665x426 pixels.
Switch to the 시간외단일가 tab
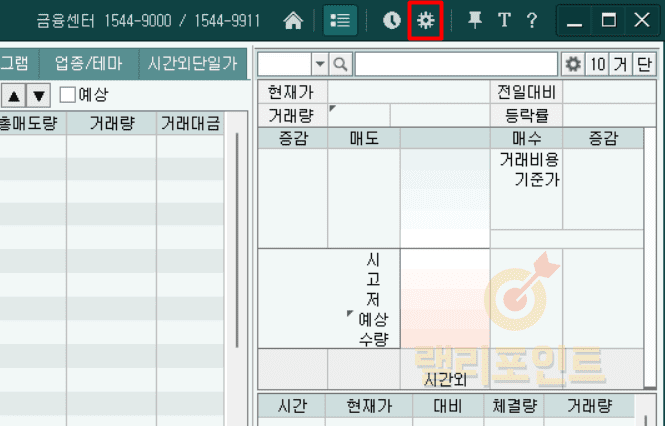(192, 63)
